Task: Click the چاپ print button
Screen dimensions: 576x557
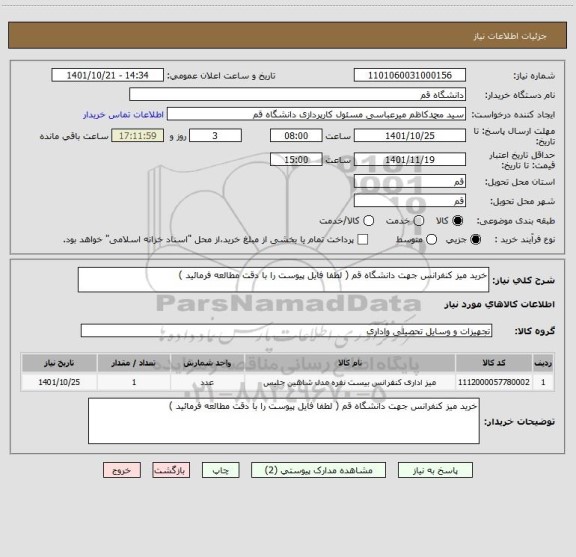Action: click(x=220, y=470)
